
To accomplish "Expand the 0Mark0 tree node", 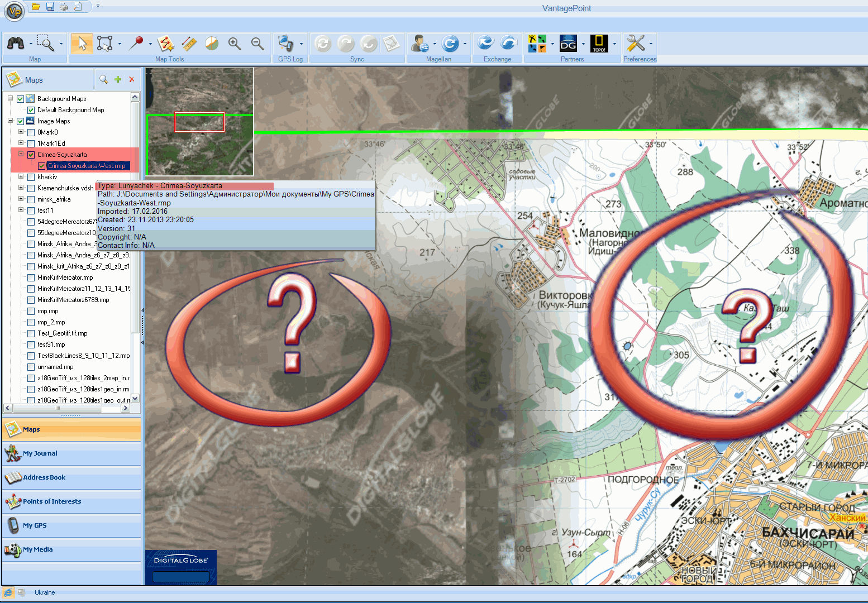I will coord(21,132).
